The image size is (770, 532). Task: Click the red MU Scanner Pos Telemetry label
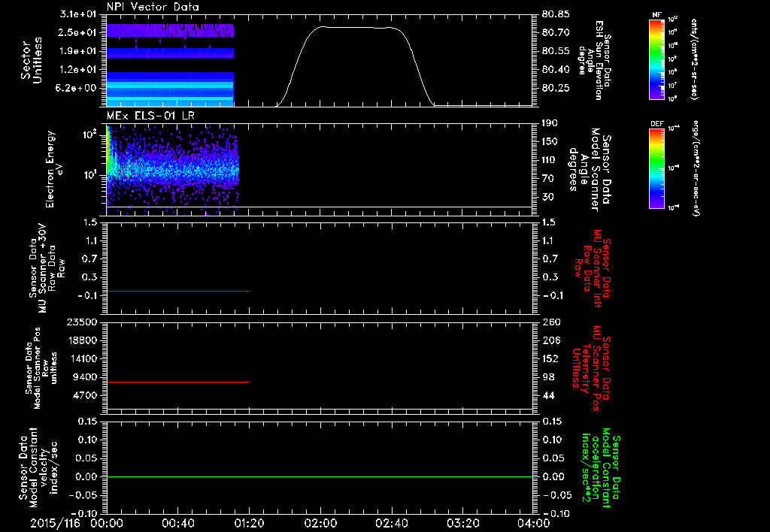(x=591, y=368)
